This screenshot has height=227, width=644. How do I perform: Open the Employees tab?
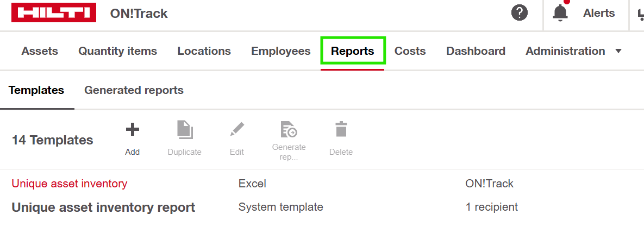(x=280, y=51)
